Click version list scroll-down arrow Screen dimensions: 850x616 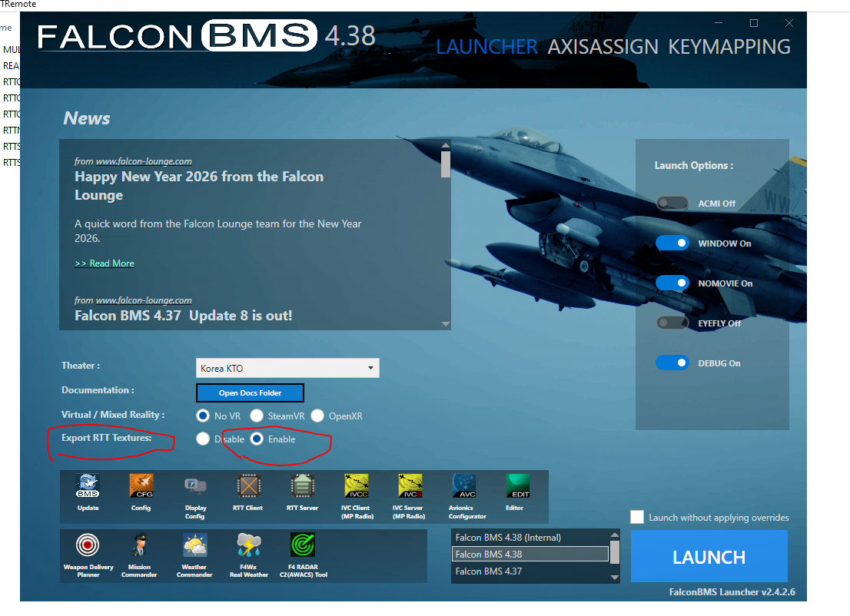click(x=615, y=578)
